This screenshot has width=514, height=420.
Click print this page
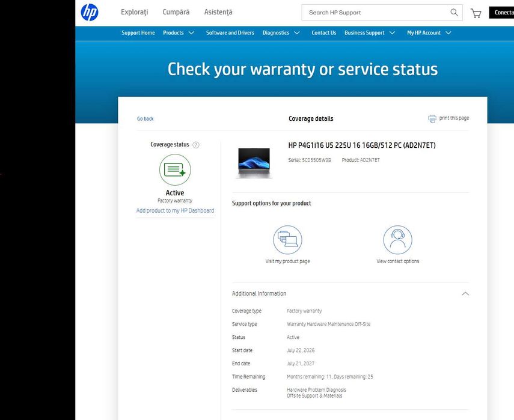click(x=454, y=118)
